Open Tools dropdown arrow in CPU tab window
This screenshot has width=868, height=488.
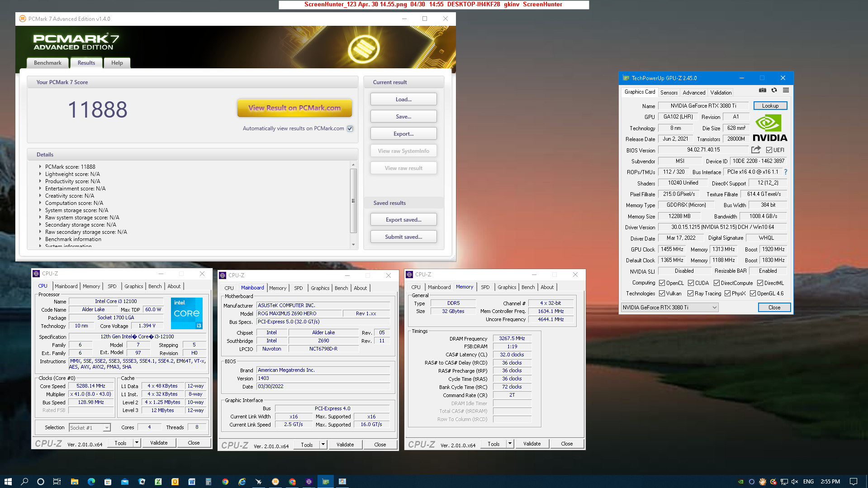pos(137,443)
